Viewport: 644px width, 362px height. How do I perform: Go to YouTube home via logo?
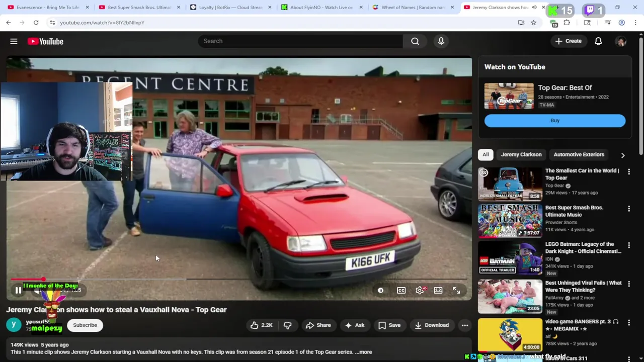coord(45,41)
